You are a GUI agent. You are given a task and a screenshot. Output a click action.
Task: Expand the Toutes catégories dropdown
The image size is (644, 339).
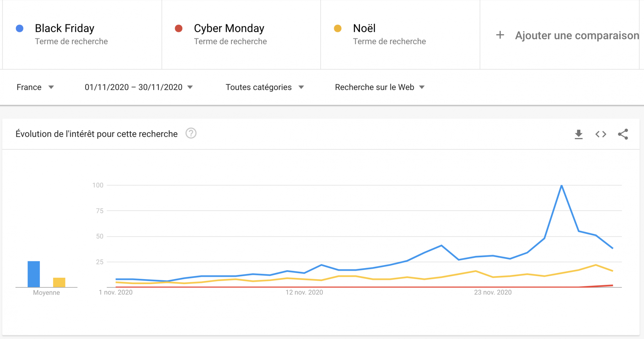click(265, 87)
